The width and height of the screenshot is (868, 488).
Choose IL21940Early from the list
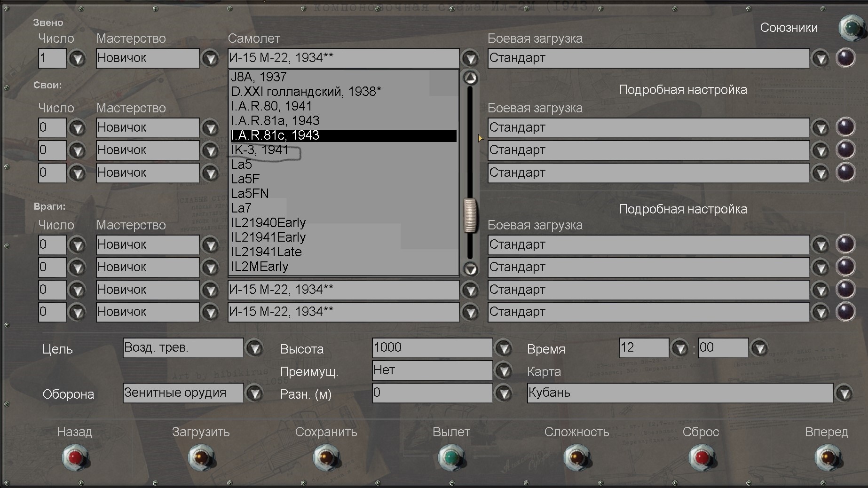(344, 223)
